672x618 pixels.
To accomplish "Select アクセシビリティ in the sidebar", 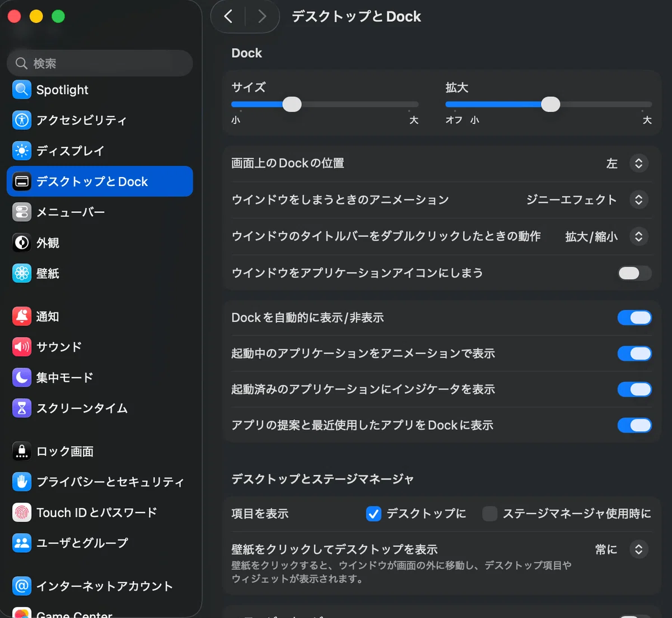I will pos(100,120).
